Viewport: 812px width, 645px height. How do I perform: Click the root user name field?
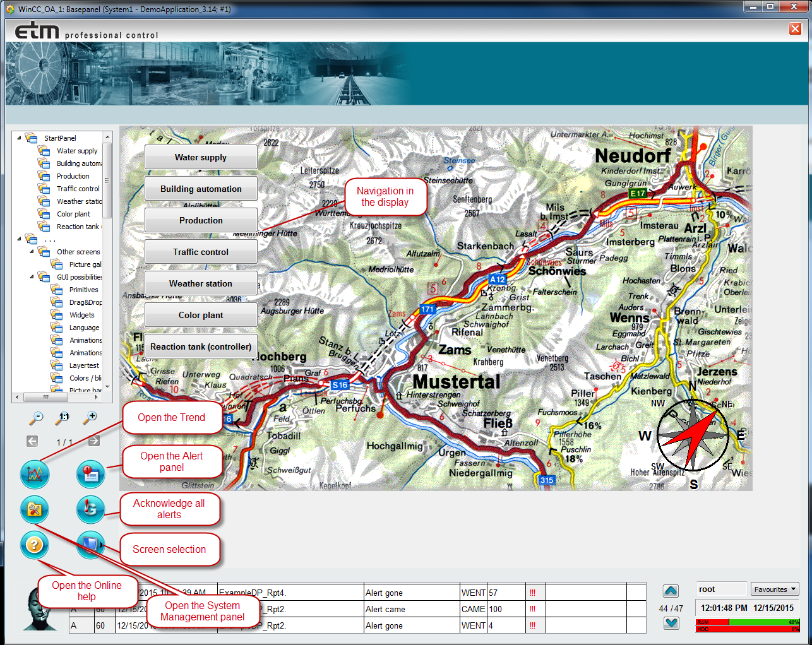pos(722,589)
